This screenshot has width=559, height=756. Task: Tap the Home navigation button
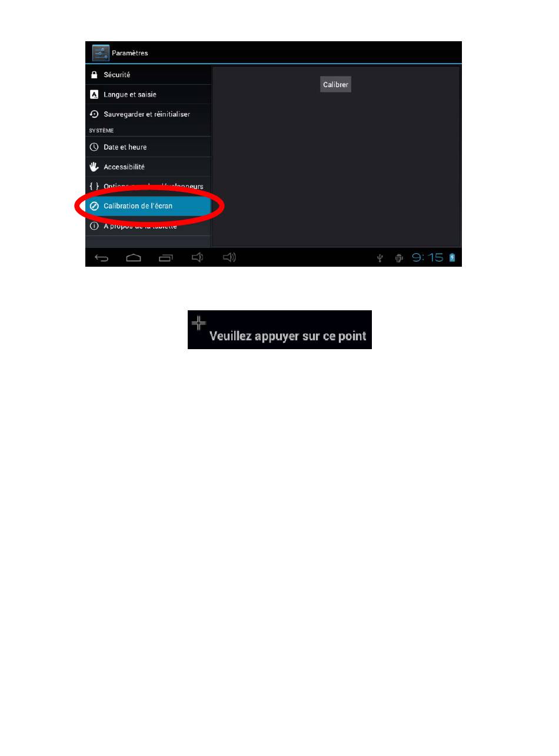tap(134, 257)
